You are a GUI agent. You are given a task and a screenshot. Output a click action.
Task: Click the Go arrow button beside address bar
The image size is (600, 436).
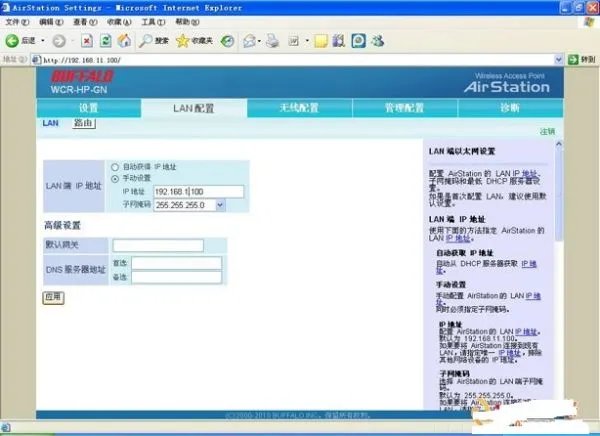573,59
